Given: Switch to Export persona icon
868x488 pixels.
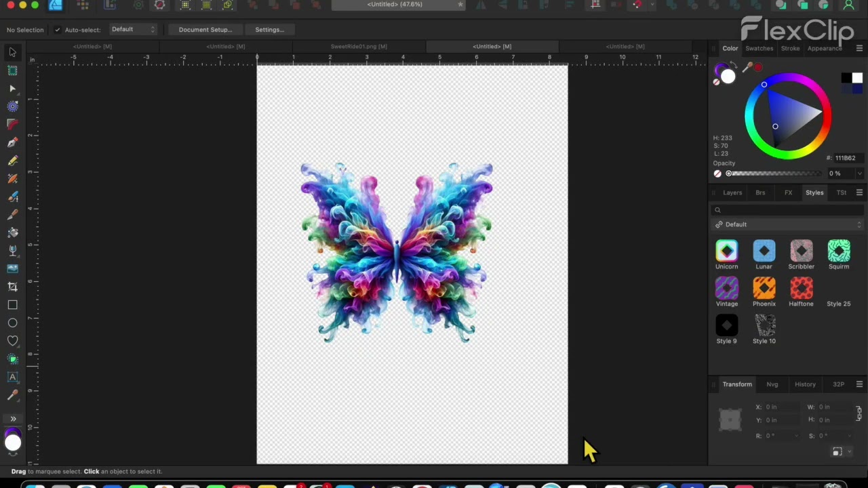Looking at the screenshot, I should point(109,5).
